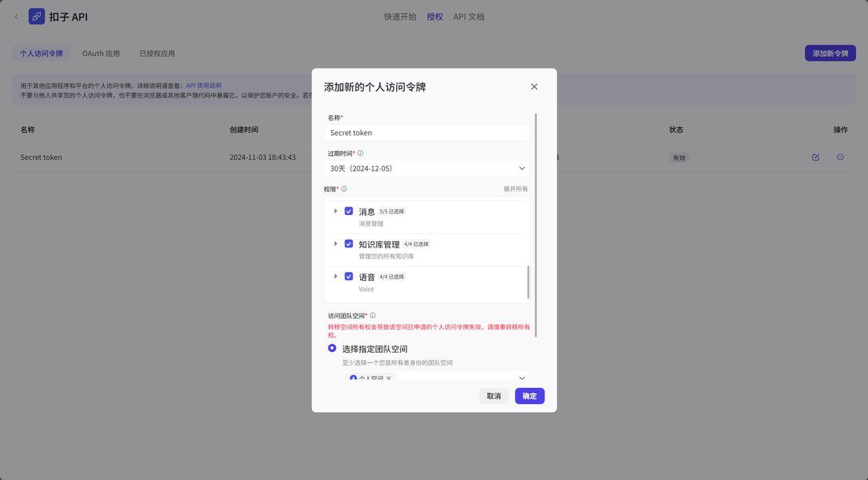Viewport: 868px width, 480px height.
Task: Switch to the 快速开始 tab
Action: click(400, 17)
